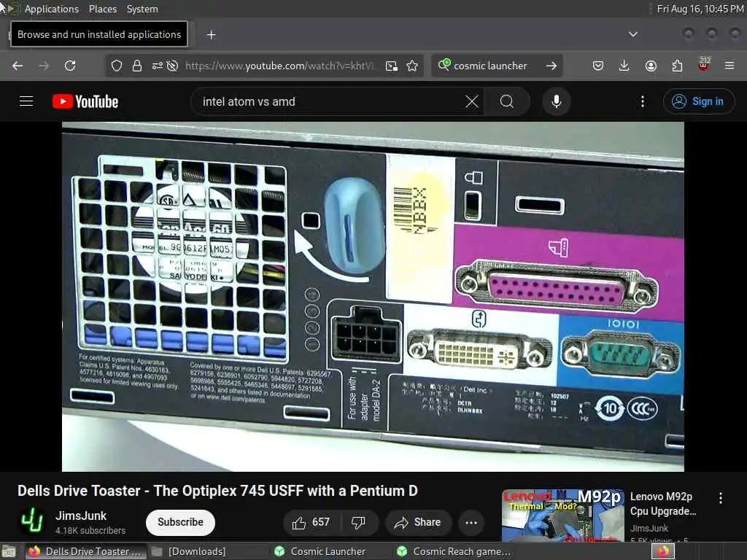
Task: Open site permissions icon in address bar
Action: click(x=158, y=66)
